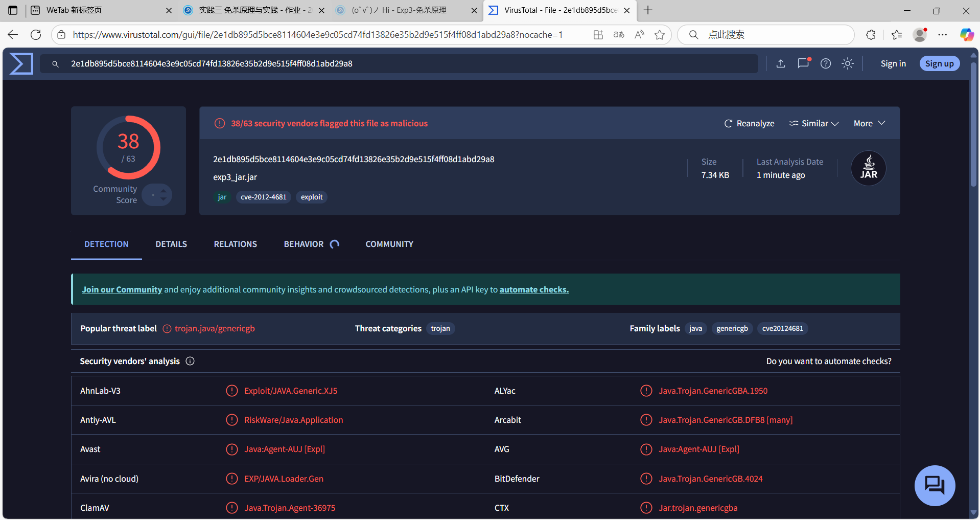Viewport: 980px width, 520px height.
Task: Click the translate page icon
Action: coord(619,35)
